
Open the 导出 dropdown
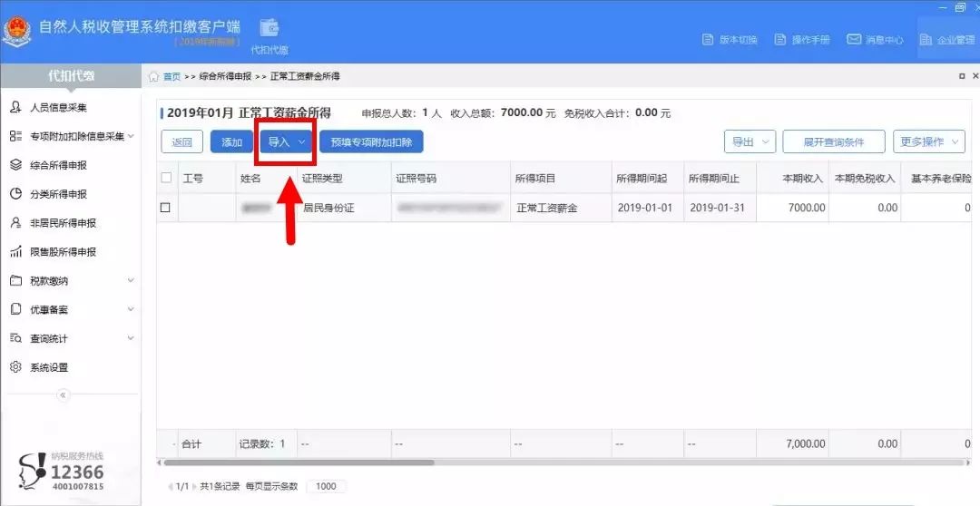point(750,141)
